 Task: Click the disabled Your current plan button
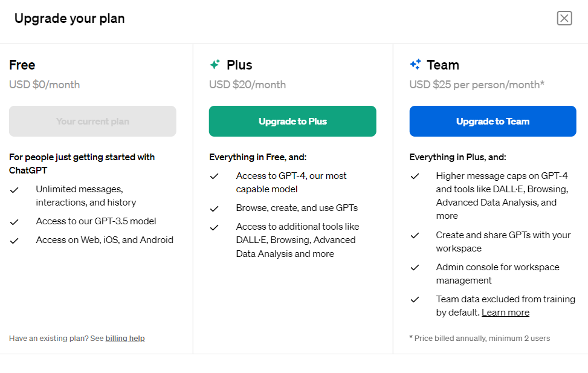point(92,121)
